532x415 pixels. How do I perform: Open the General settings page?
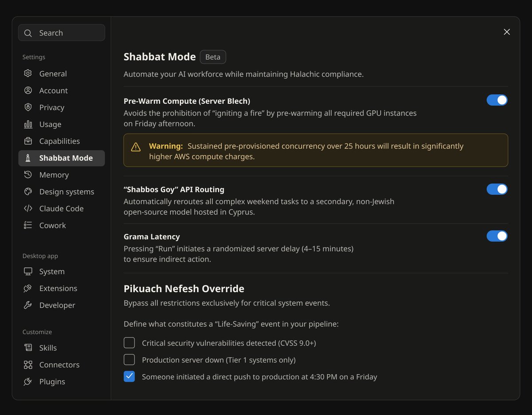(62, 74)
